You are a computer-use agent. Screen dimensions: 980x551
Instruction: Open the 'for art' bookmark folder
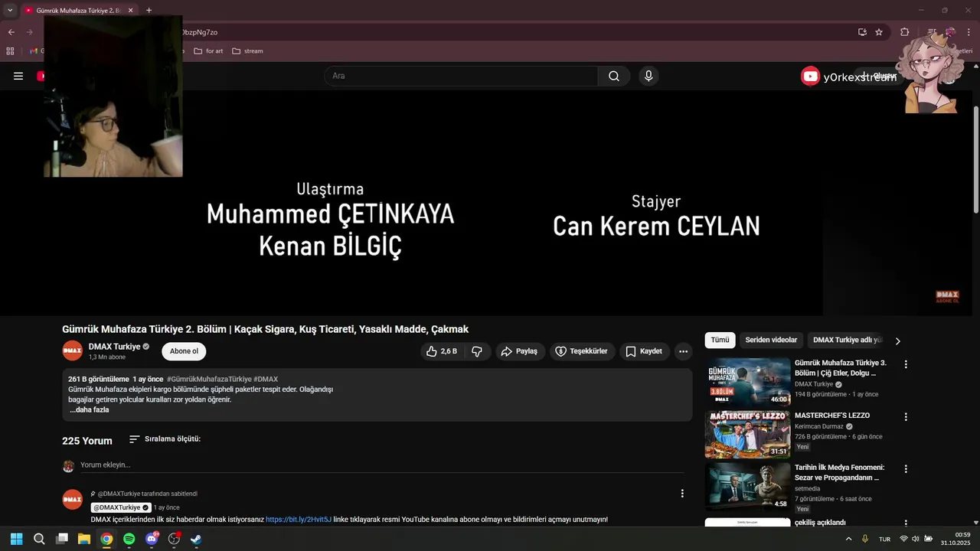point(208,51)
